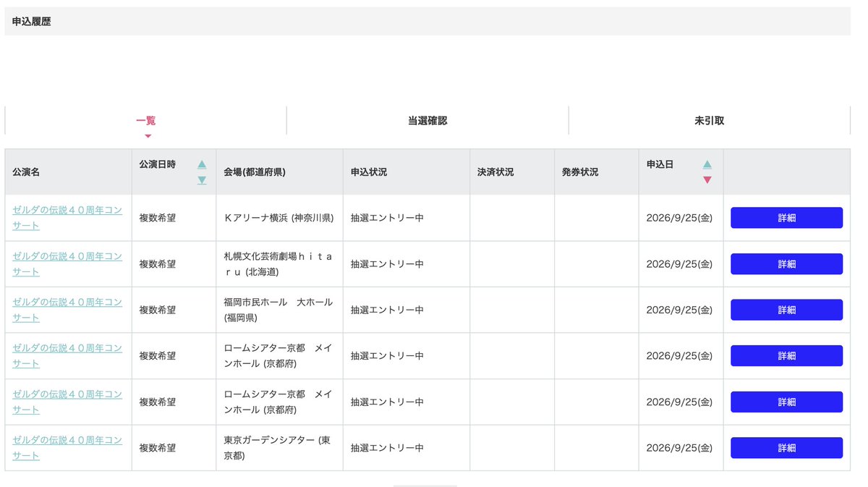Click date 2026/9/25(金) in the 東京ガーデンシアター row
Viewport: 868px width, 487px height.
[x=679, y=448]
